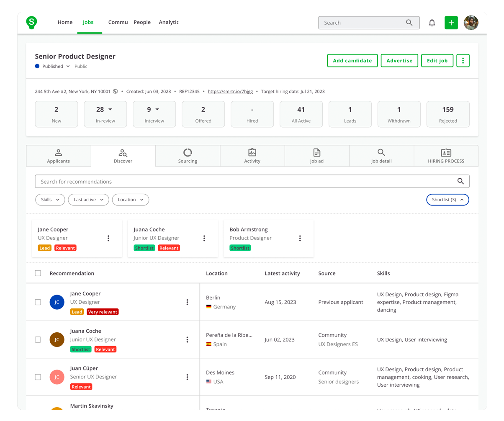The width and height of the screenshot is (504, 421).
Task: Open Jane Cooper shortlist card kebab menu
Action: tap(108, 238)
